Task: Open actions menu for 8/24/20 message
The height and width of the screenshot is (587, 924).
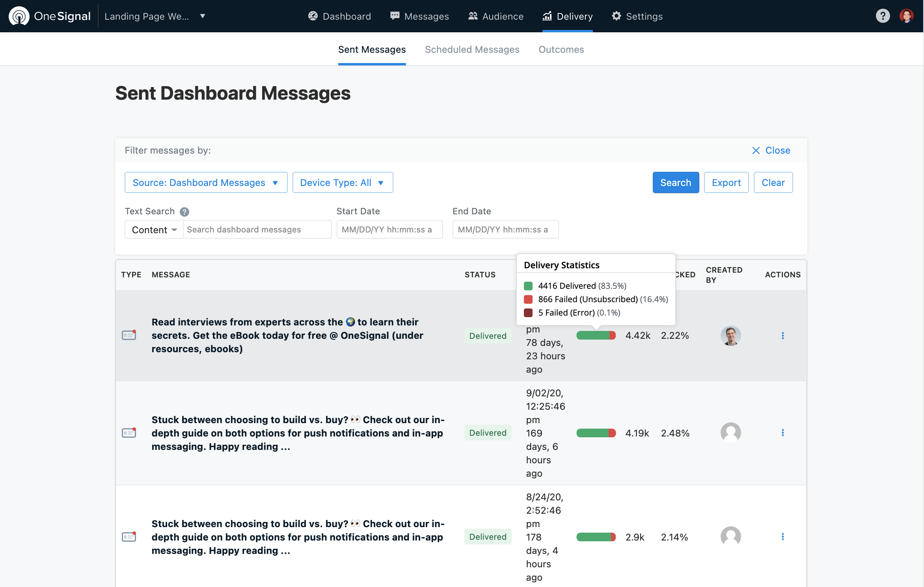Action: (782, 537)
